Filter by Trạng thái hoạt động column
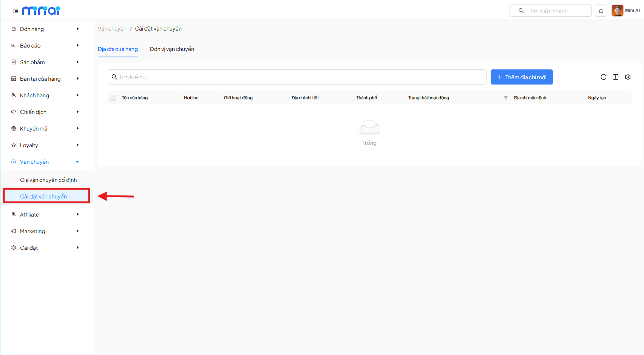Viewport: 644px width, 355px height. pos(505,98)
